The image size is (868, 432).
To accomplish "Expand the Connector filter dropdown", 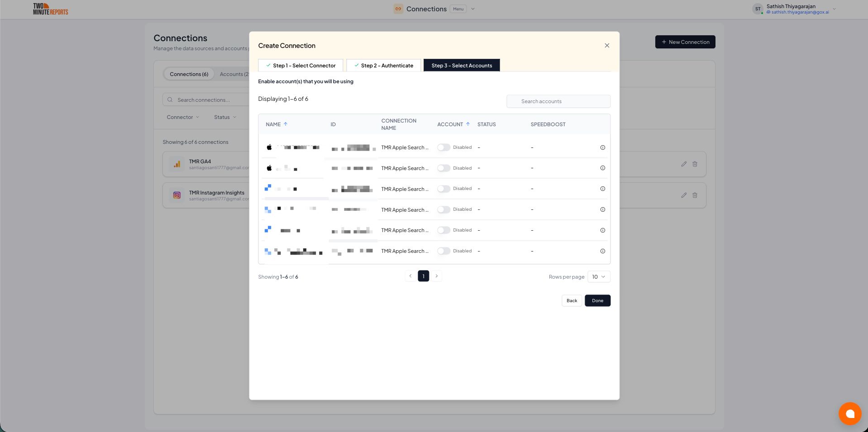I will [183, 117].
